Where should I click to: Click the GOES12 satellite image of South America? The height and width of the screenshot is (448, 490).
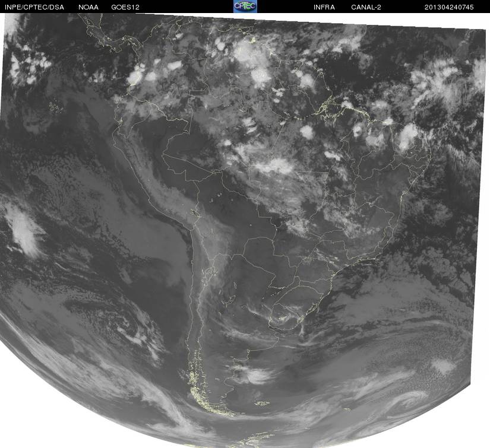[245, 230]
